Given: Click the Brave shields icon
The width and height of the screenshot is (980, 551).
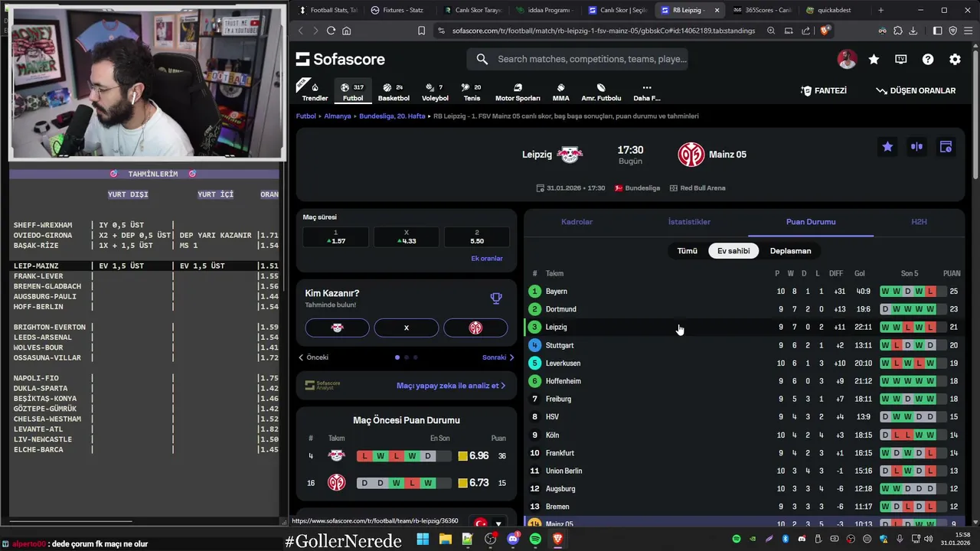Looking at the screenshot, I should pyautogui.click(x=825, y=31).
